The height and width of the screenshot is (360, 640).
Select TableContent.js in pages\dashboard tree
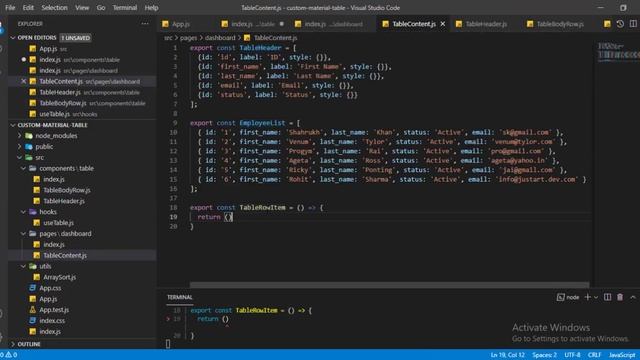(65, 256)
